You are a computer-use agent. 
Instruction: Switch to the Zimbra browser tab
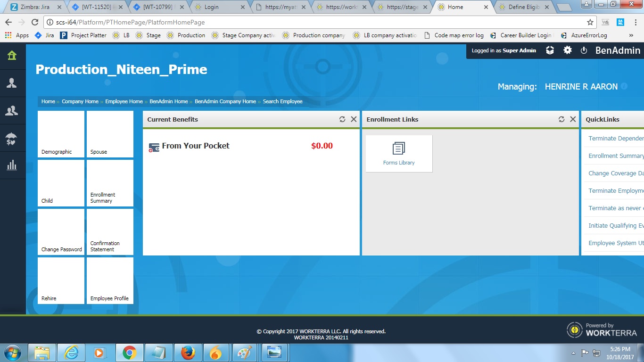click(33, 7)
